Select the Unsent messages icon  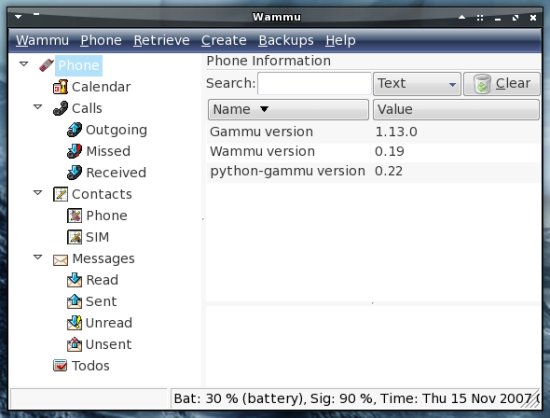pyautogui.click(x=74, y=344)
